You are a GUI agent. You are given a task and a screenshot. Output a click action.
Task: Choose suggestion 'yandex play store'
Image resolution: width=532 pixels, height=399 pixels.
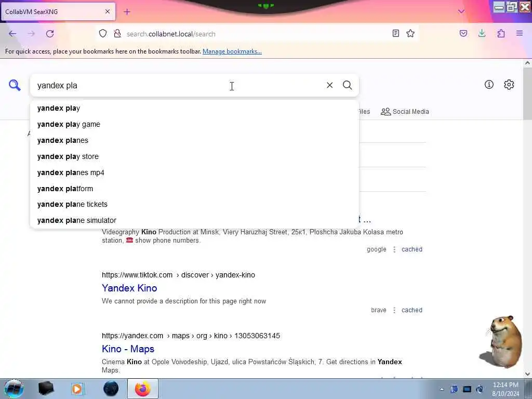[x=194, y=156]
